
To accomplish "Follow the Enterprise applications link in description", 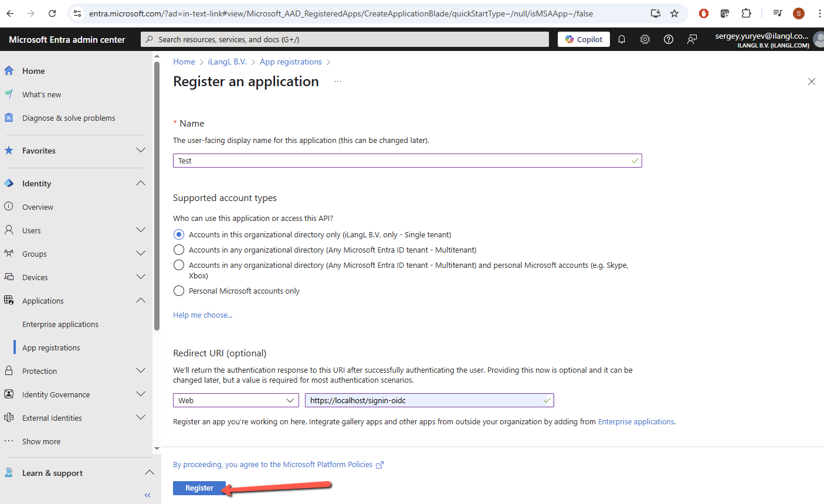I will tap(636, 421).
